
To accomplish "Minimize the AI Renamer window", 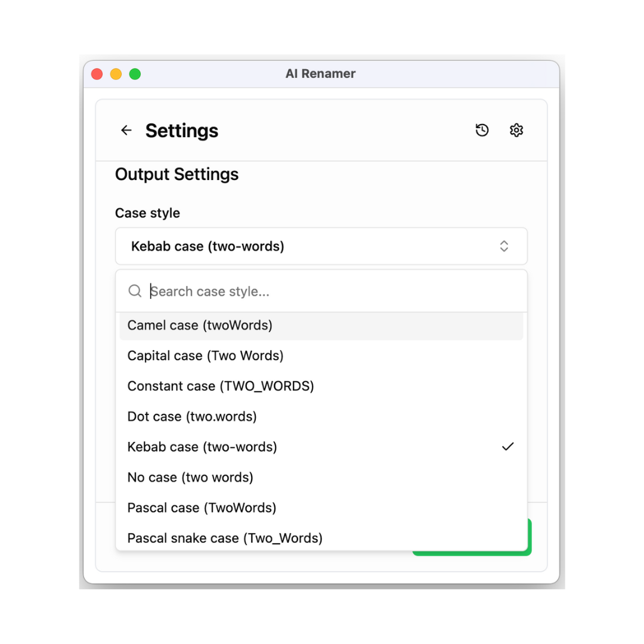I will point(116,74).
